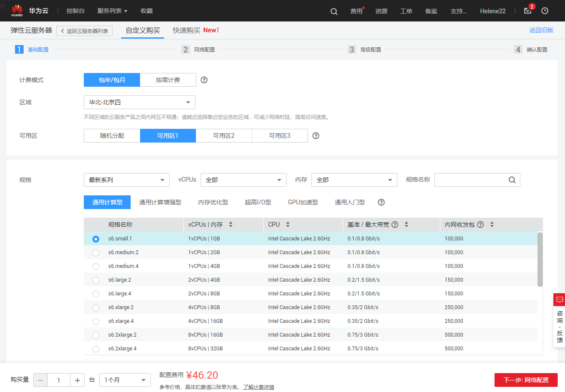The image size is (565, 392).
Task: Click help icon beside 基准 / 最大带宽 header
Action: coord(395,225)
